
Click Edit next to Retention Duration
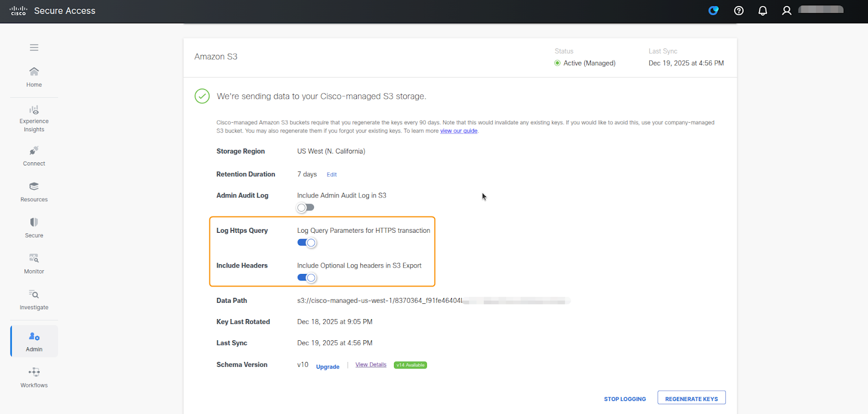tap(331, 175)
